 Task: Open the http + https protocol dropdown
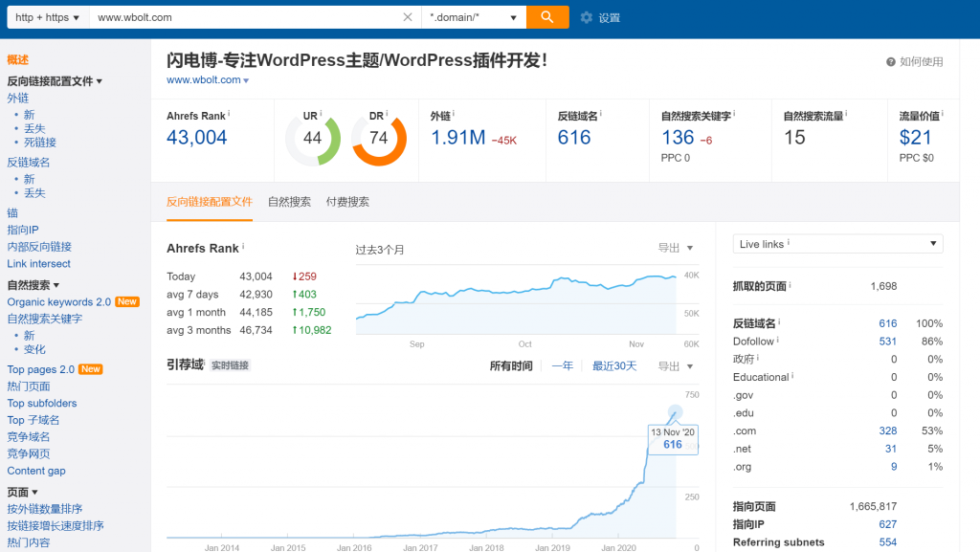48,17
